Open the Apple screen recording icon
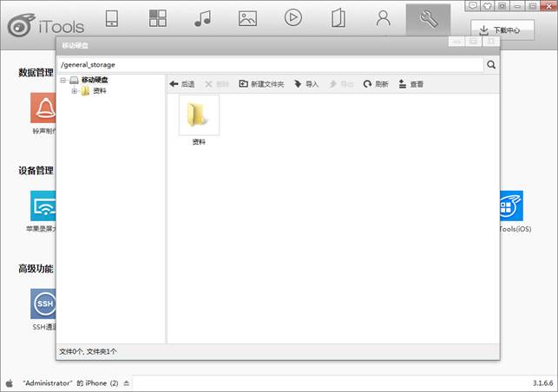Viewport: 558px width, 392px height. tap(43, 206)
